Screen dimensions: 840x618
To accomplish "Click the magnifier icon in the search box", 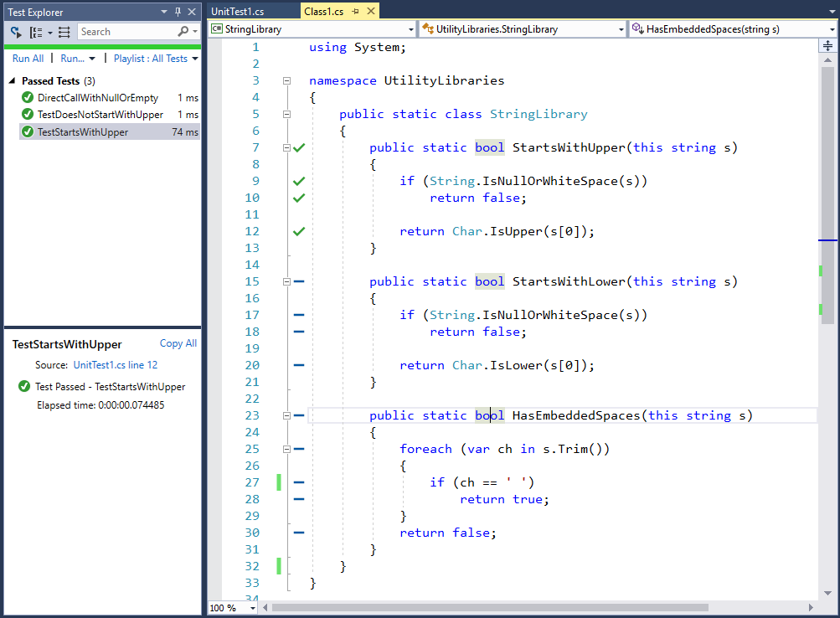I will point(183,31).
